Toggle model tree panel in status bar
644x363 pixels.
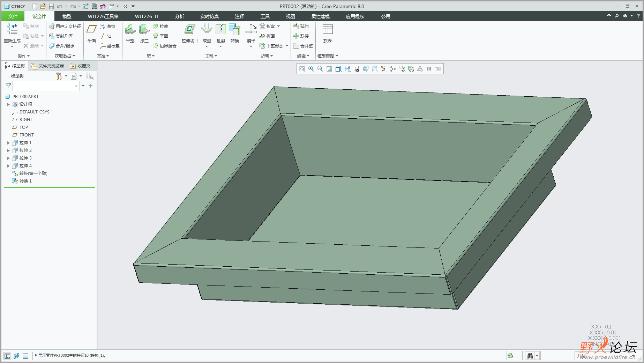point(7,356)
